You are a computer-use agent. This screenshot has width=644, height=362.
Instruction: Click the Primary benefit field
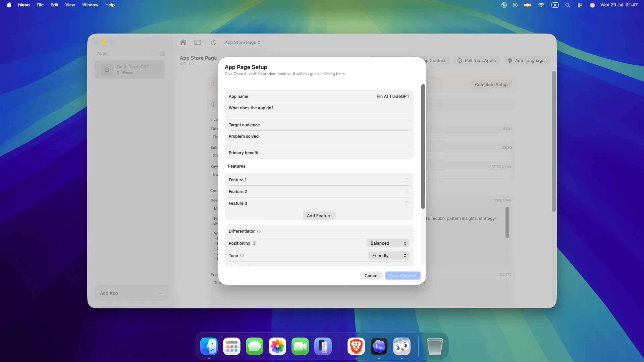(x=319, y=153)
